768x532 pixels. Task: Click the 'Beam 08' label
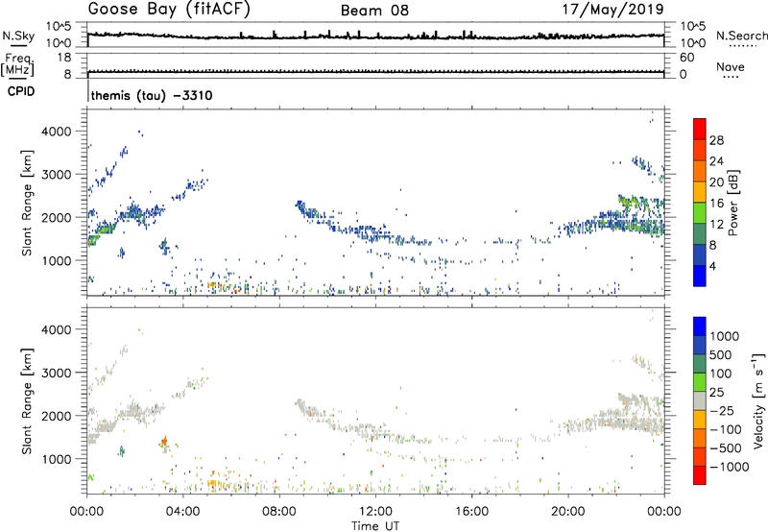[x=374, y=11]
